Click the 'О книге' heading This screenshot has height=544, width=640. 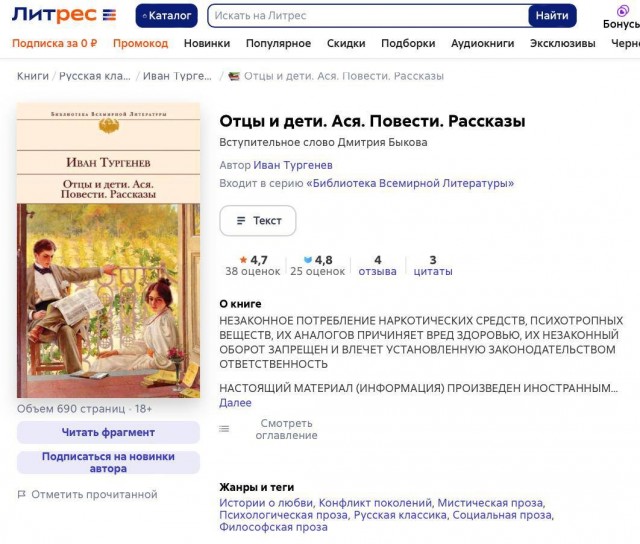click(240, 304)
